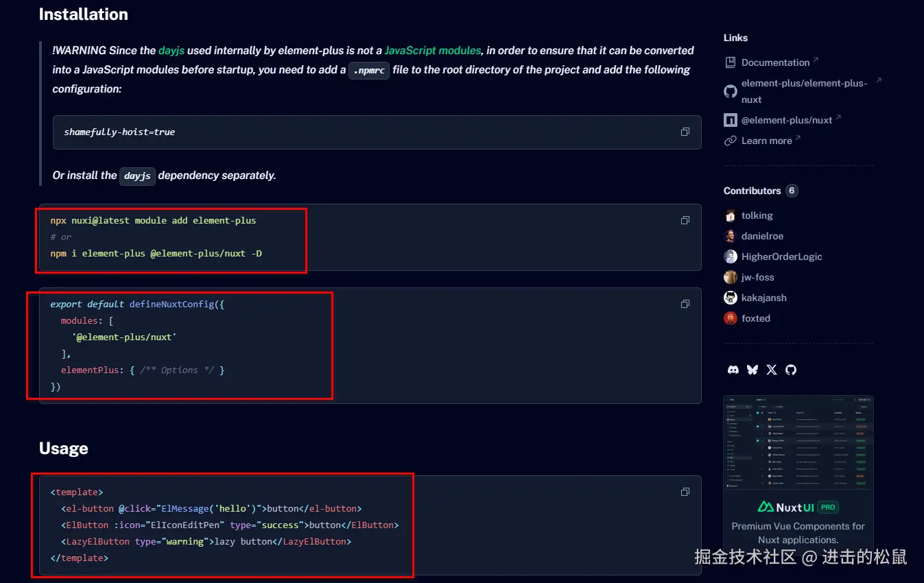This screenshot has height=583, width=924.
Task: Click the GitHub icon beside element-plus-nuxt link
Action: point(731,91)
